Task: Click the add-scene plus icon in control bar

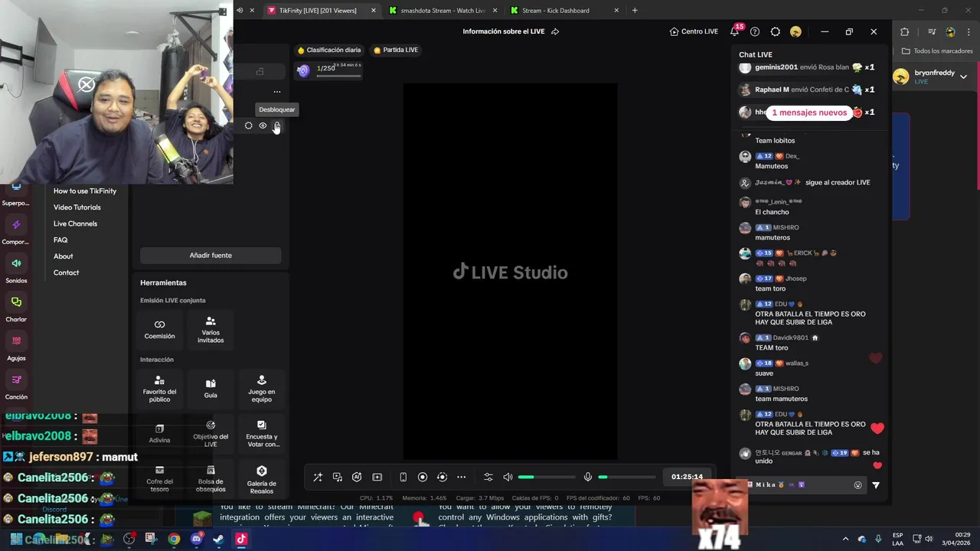Action: (x=377, y=477)
